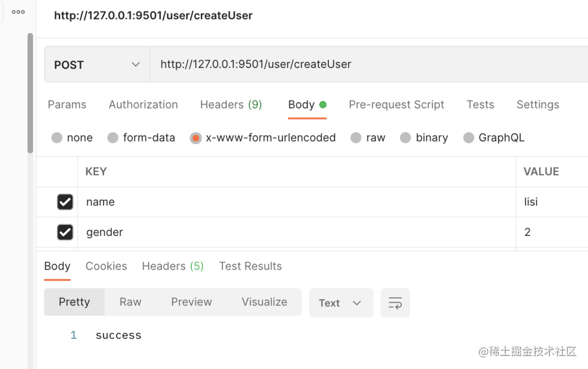Open the Params tab
The image size is (588, 369).
tap(67, 105)
